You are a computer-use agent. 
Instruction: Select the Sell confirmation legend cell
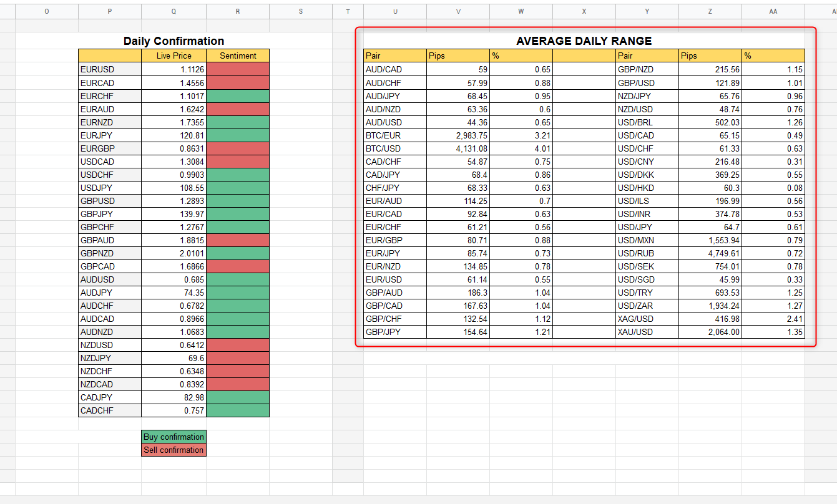[x=174, y=450]
